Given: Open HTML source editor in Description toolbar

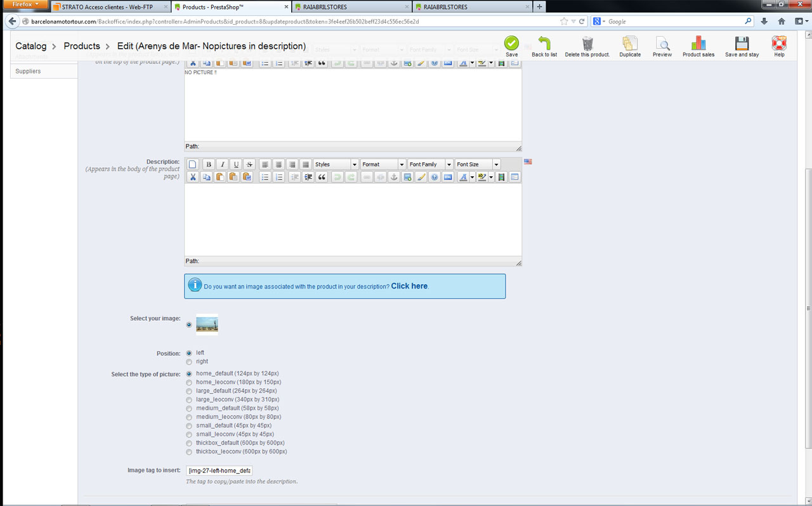Looking at the screenshot, I should tap(448, 177).
